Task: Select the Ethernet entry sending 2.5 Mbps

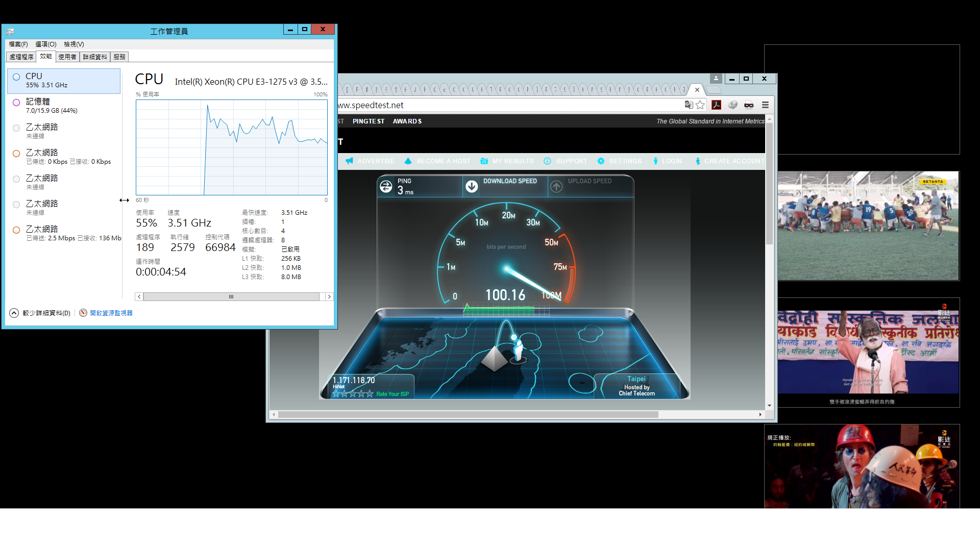Action: (64, 234)
